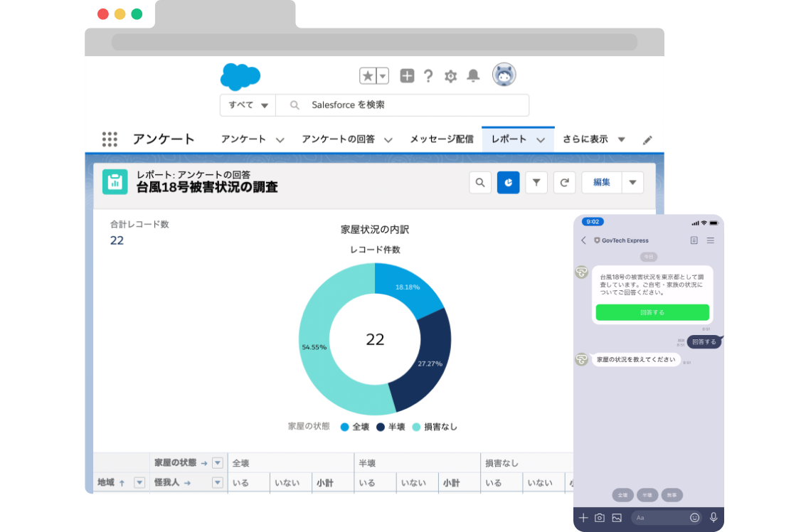Select the メッセージ配信 tab

(x=441, y=139)
